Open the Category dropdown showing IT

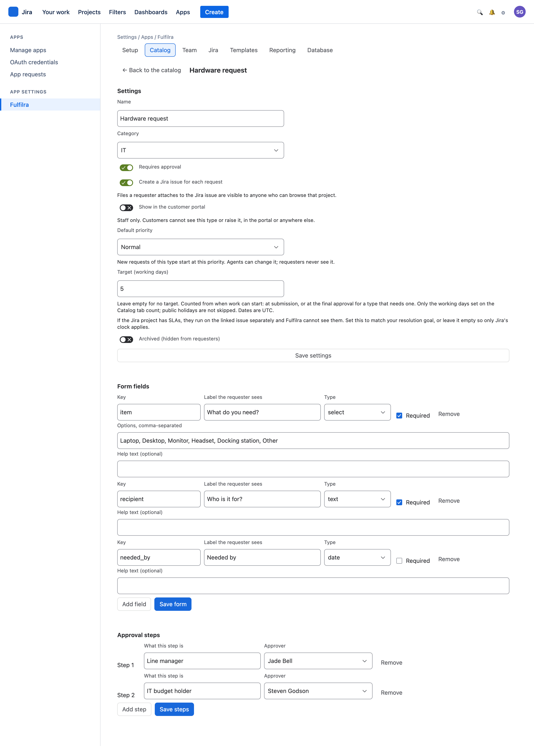pyautogui.click(x=200, y=150)
